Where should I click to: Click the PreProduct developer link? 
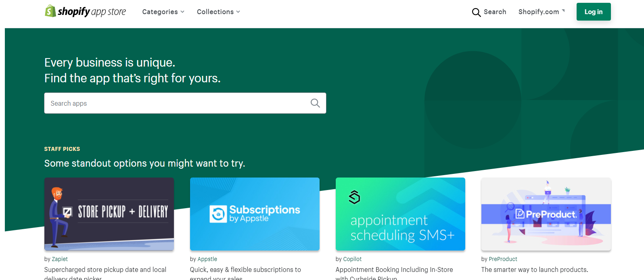(503, 259)
